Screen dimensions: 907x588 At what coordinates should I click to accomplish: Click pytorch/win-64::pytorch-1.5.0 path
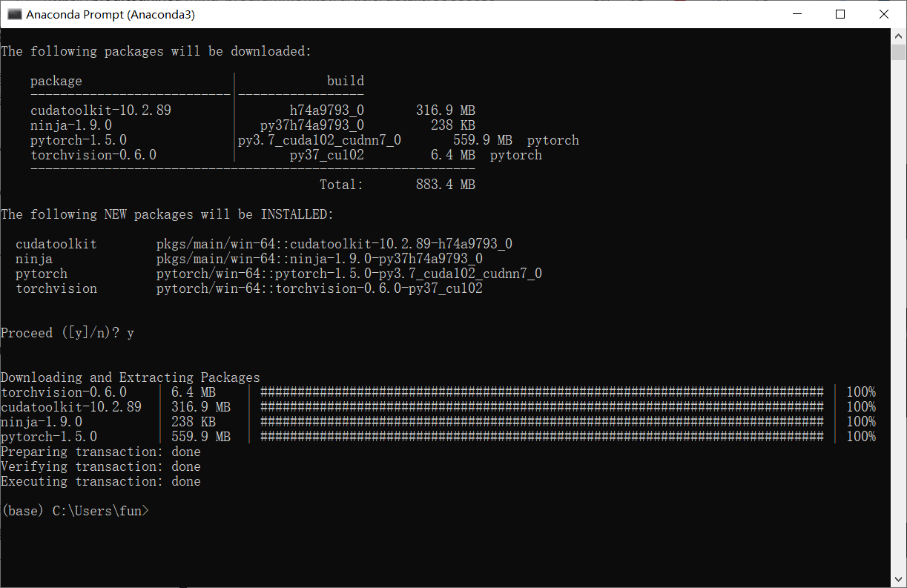click(x=349, y=274)
